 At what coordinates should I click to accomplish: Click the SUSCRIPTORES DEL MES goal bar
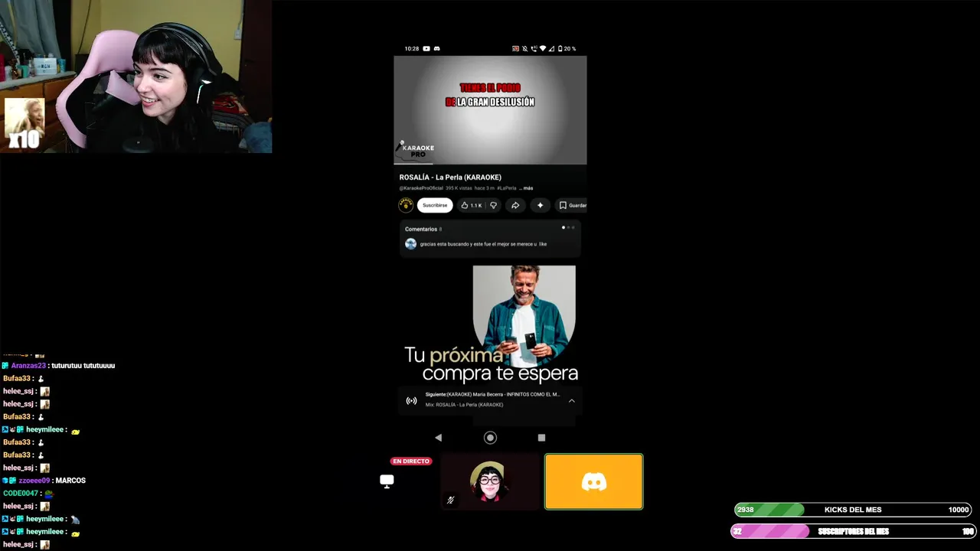[x=853, y=531]
